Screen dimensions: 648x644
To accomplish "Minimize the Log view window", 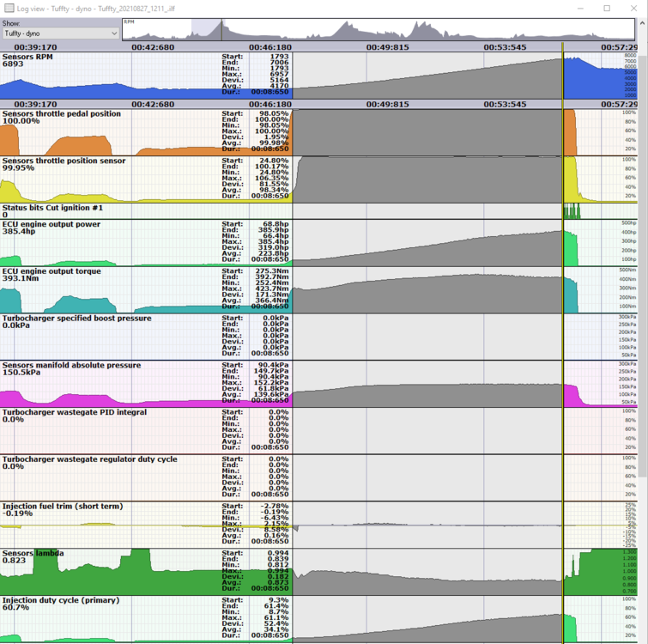I will pyautogui.click(x=580, y=9).
